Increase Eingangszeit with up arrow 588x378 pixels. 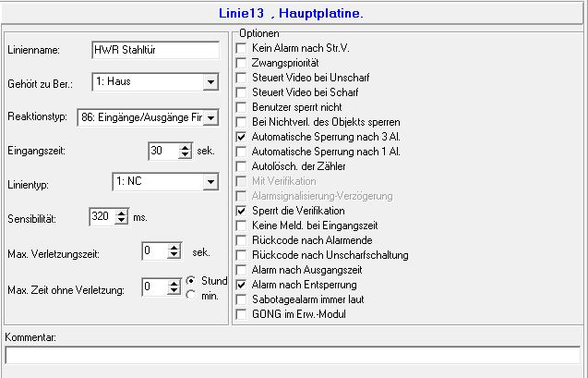coord(185,146)
